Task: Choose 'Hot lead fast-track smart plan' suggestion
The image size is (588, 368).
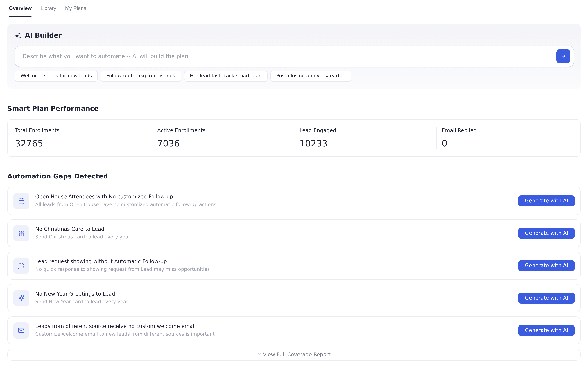Action: click(x=225, y=76)
